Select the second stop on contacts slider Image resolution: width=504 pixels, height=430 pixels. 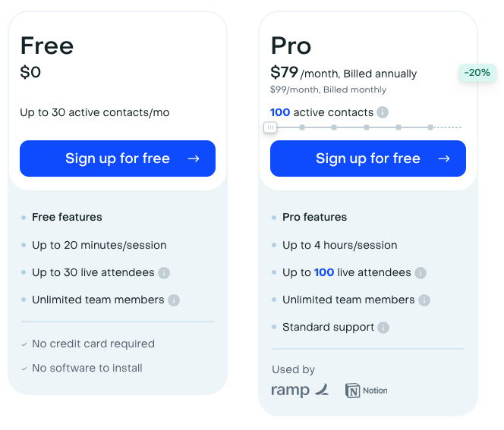(302, 127)
